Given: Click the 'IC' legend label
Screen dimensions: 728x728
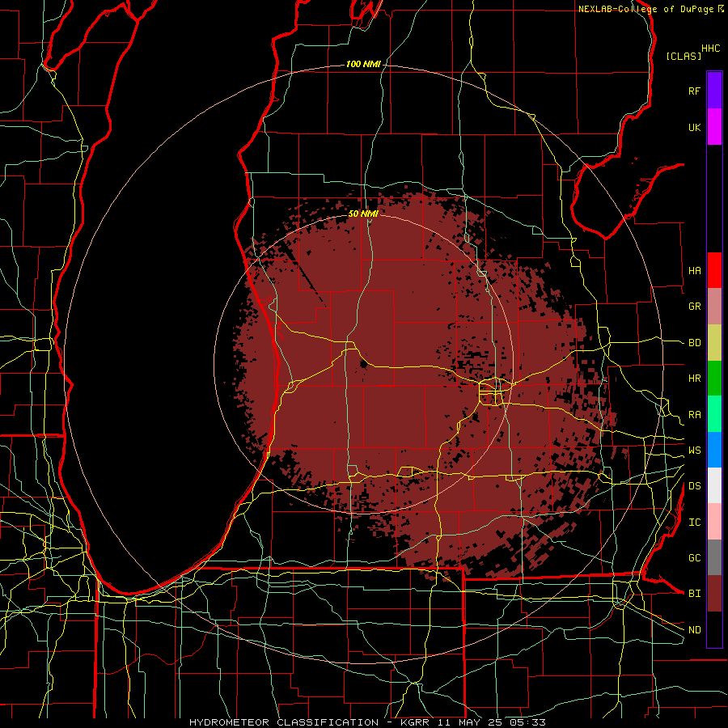Looking at the screenshot, I should pos(695,523).
